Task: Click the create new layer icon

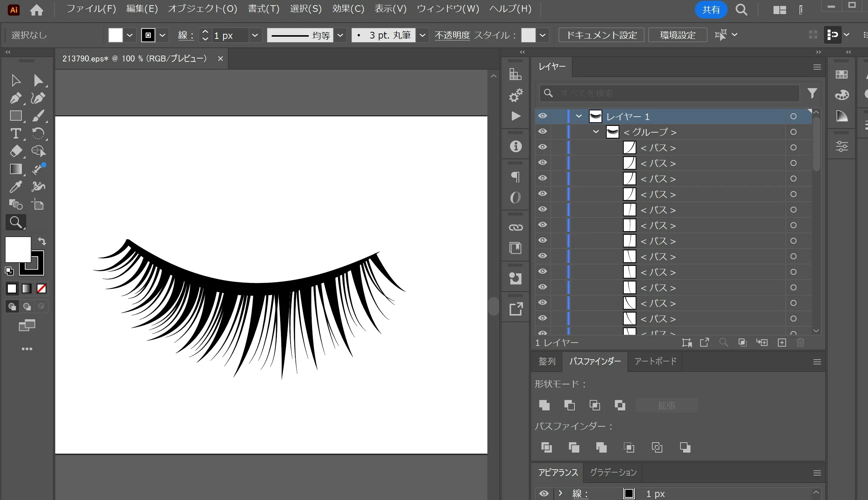Action: (782, 343)
